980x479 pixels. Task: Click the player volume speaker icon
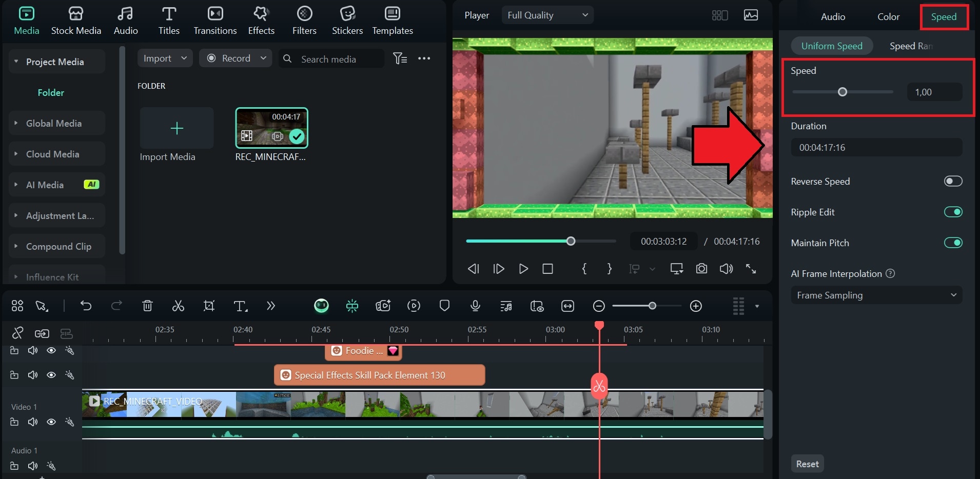tap(726, 269)
